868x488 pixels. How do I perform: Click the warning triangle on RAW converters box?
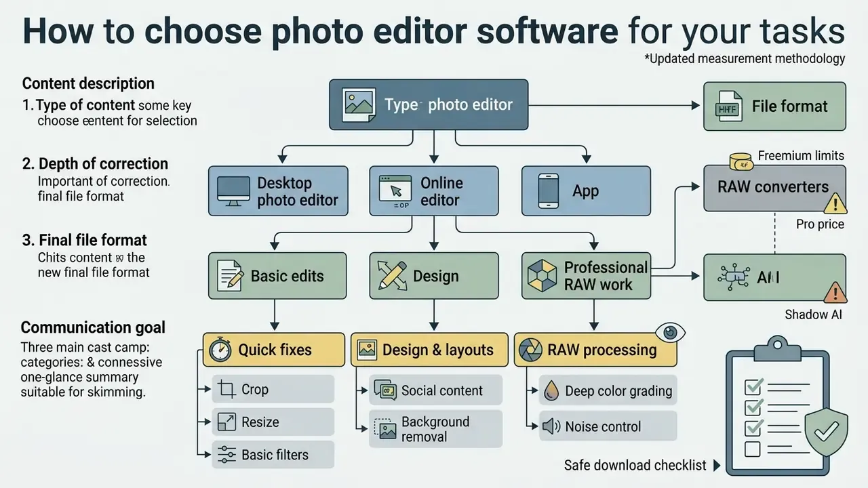[835, 203]
